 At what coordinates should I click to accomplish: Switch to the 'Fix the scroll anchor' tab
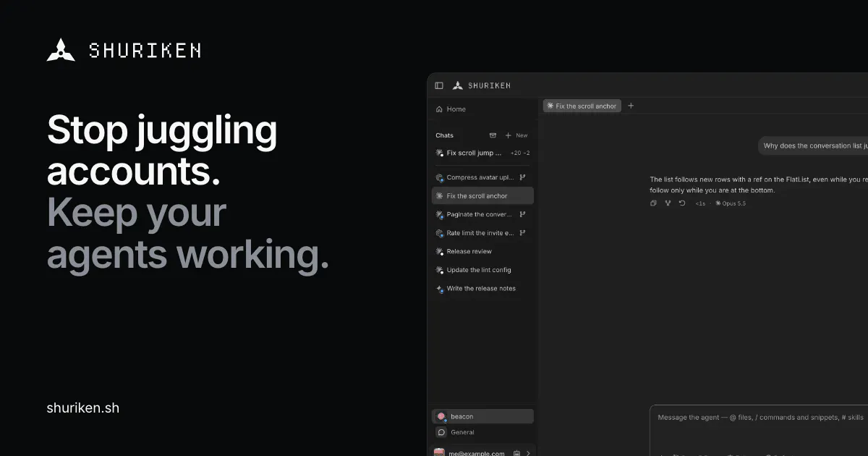(x=582, y=106)
